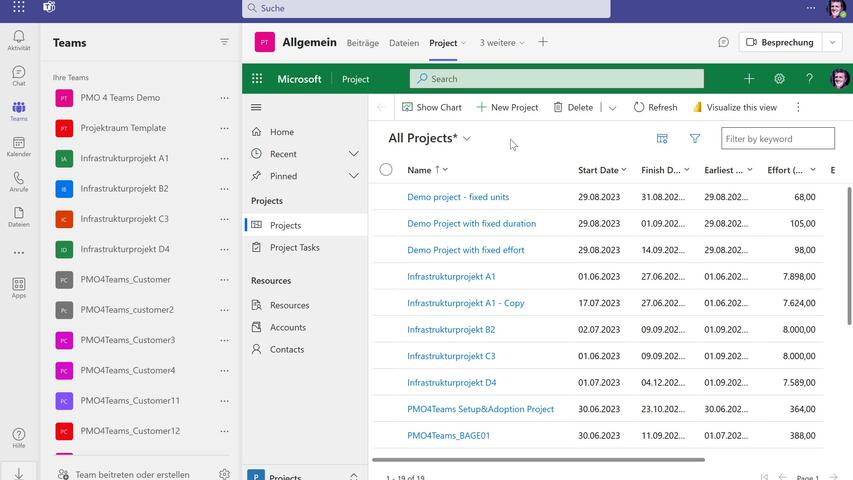
Task: Expand the Pinned navigation section
Action: tap(353, 176)
